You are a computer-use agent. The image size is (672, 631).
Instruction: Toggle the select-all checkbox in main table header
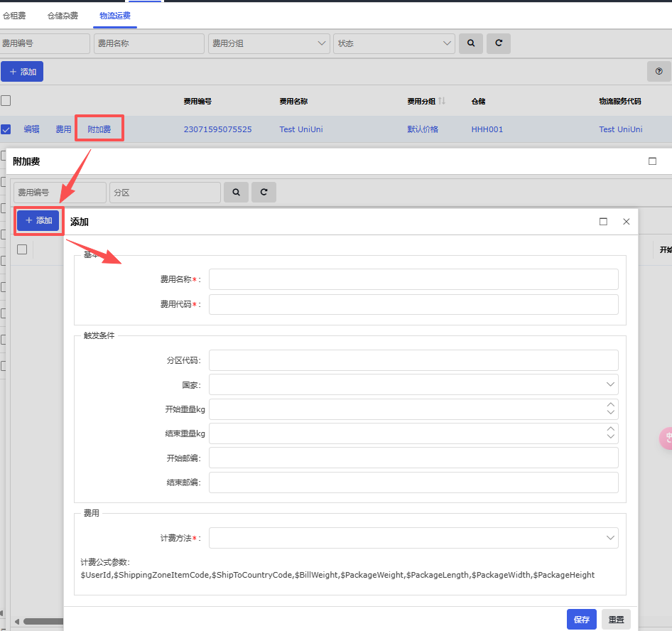[x=6, y=101]
